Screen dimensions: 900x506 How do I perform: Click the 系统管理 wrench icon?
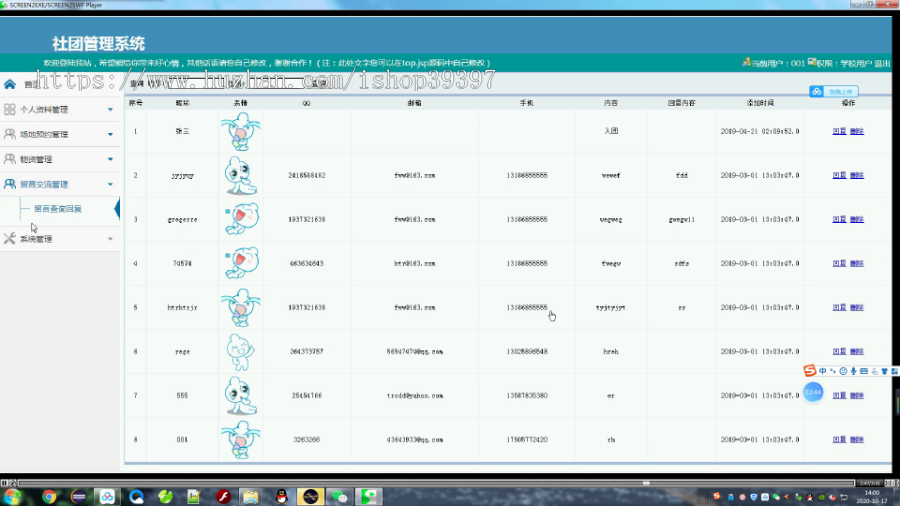pos(9,239)
